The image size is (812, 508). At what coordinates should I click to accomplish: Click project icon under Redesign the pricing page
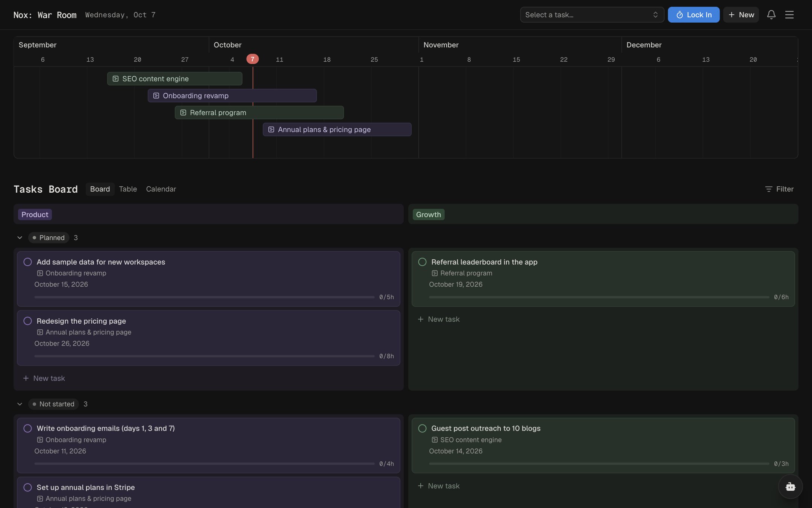40,332
